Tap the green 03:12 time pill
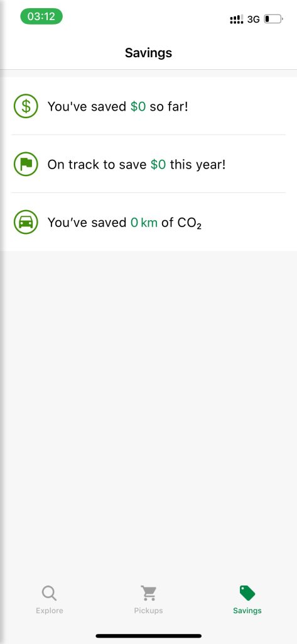The width and height of the screenshot is (297, 644). pyautogui.click(x=41, y=16)
